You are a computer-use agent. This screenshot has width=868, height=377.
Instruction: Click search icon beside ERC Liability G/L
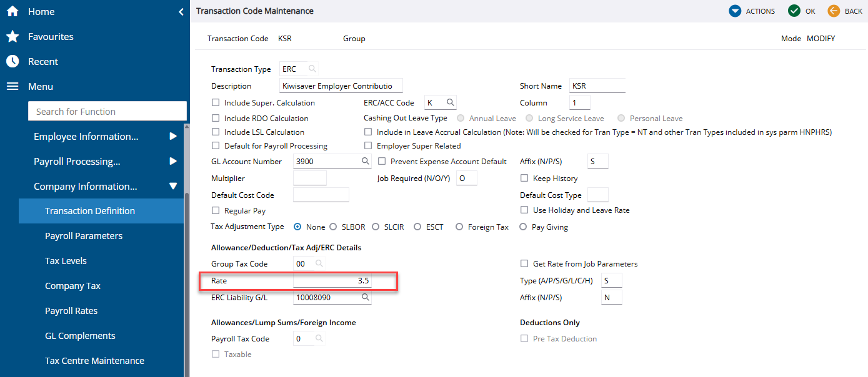[366, 298]
